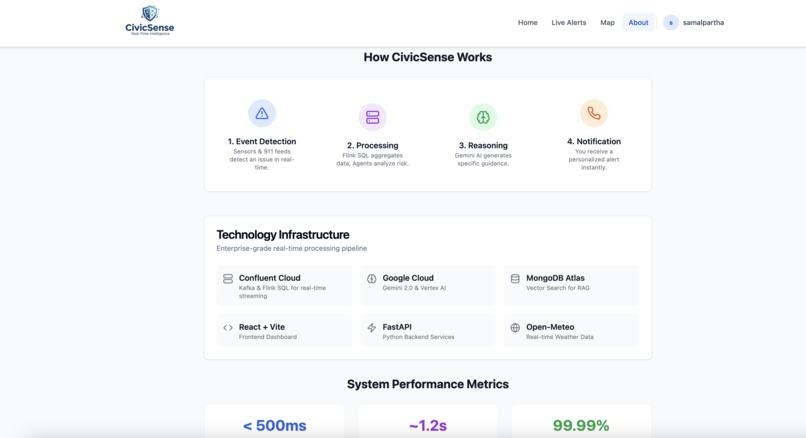
Task: Select the Confluent Cloud card title
Action: tap(269, 278)
